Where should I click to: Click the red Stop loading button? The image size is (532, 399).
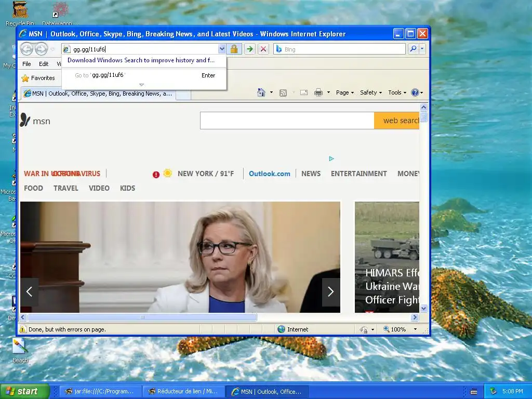pyautogui.click(x=263, y=49)
